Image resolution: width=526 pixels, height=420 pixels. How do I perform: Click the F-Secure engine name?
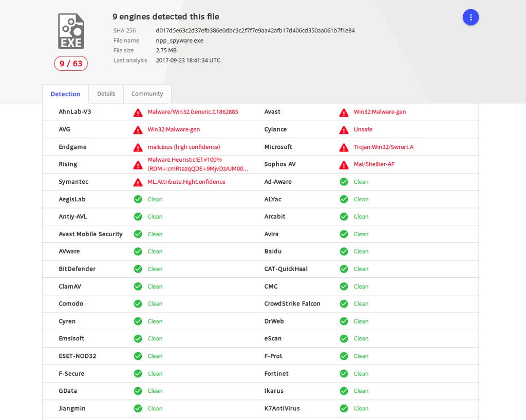point(71,373)
